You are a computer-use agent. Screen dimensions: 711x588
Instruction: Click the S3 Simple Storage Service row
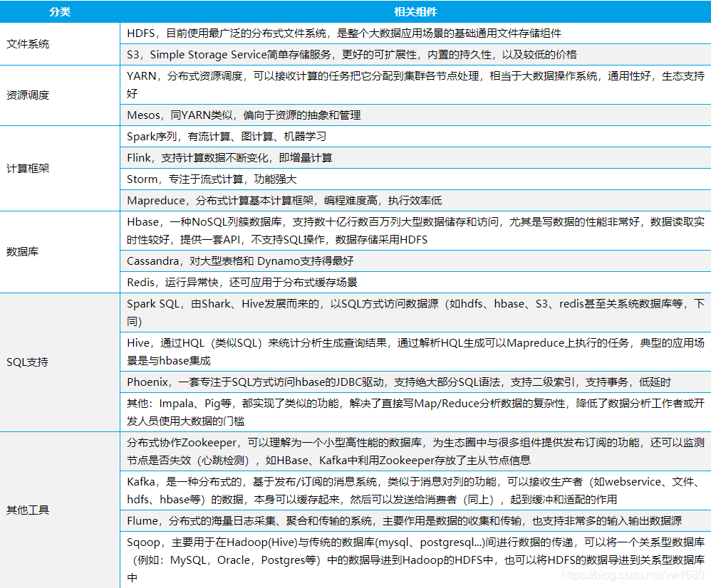pyautogui.click(x=415, y=54)
